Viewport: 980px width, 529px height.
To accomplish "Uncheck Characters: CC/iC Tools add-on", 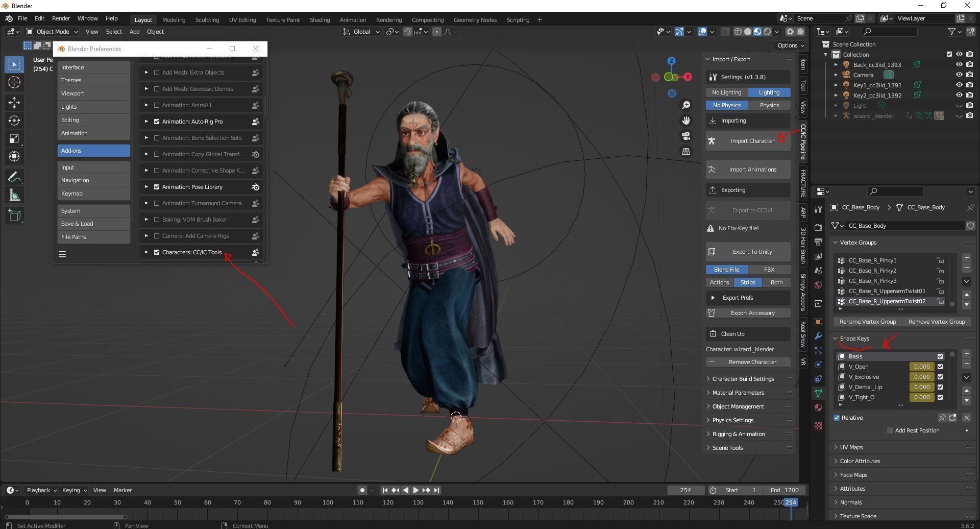I will click(157, 252).
